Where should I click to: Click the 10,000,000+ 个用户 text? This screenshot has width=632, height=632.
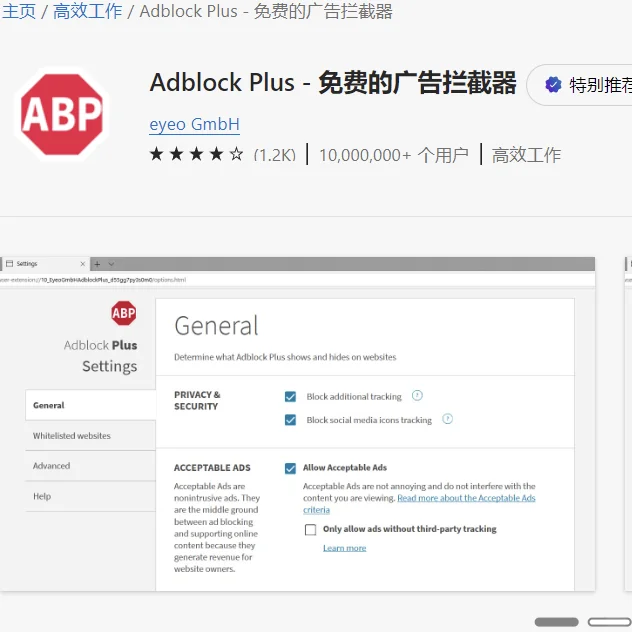(394, 155)
